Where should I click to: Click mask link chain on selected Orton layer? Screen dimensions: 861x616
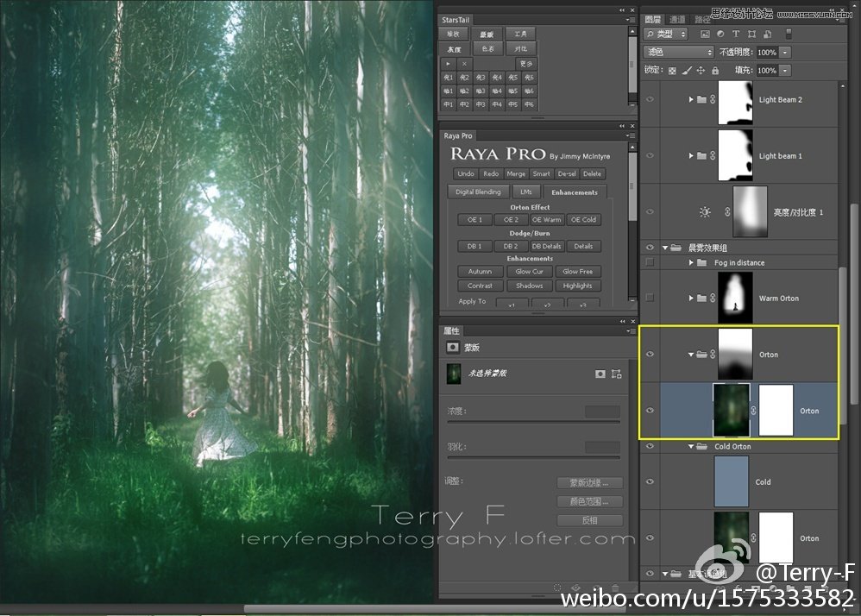pyautogui.click(x=753, y=410)
